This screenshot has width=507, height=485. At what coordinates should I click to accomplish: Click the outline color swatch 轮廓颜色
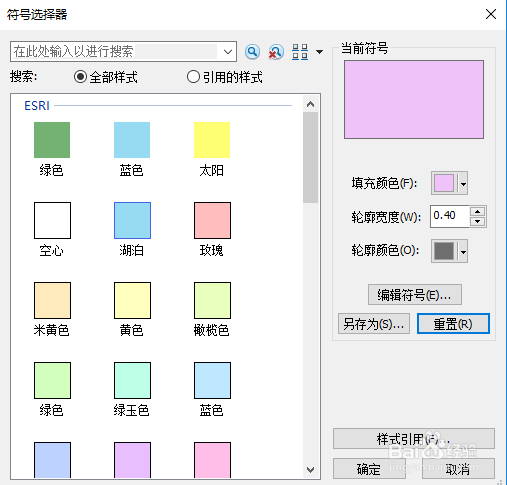point(444,251)
